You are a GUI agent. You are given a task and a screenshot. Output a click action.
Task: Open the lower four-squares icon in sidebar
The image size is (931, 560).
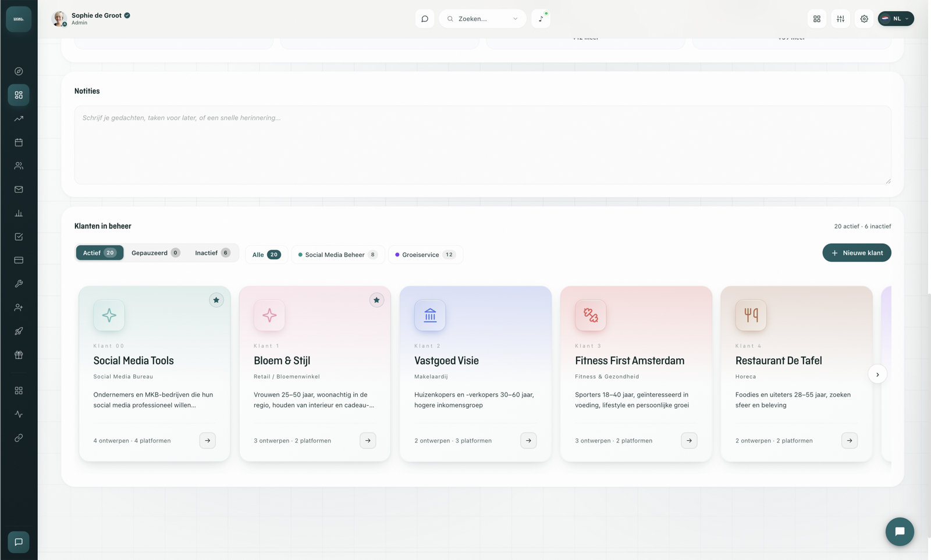coord(19,391)
